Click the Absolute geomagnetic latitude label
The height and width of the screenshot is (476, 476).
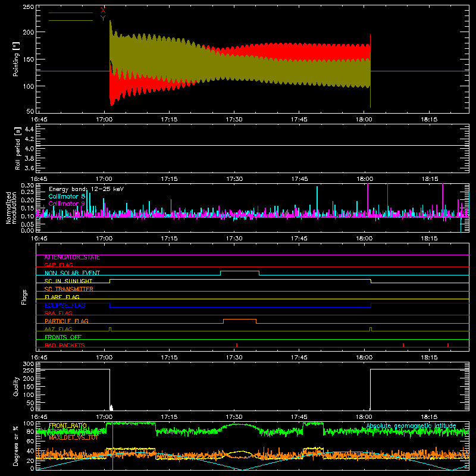pyautogui.click(x=411, y=425)
